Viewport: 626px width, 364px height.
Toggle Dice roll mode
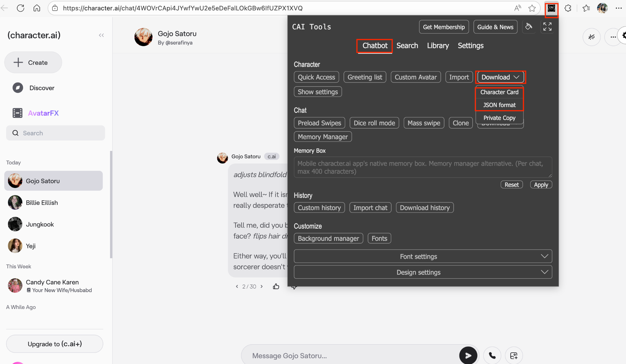pyautogui.click(x=374, y=123)
